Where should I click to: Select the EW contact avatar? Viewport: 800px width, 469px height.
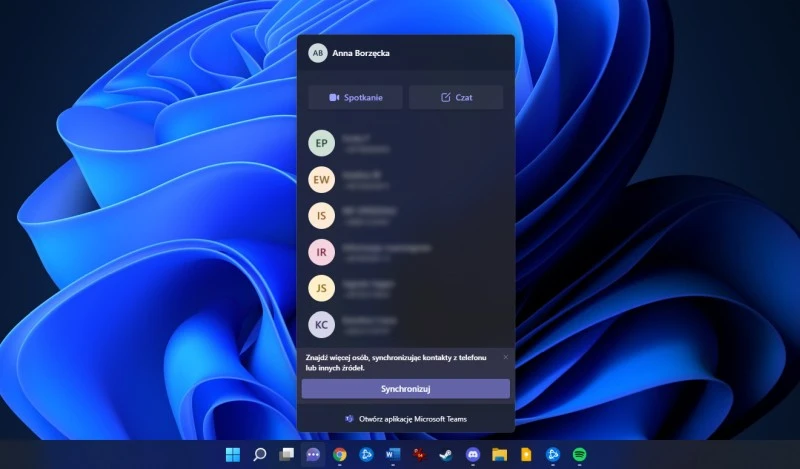pyautogui.click(x=321, y=180)
